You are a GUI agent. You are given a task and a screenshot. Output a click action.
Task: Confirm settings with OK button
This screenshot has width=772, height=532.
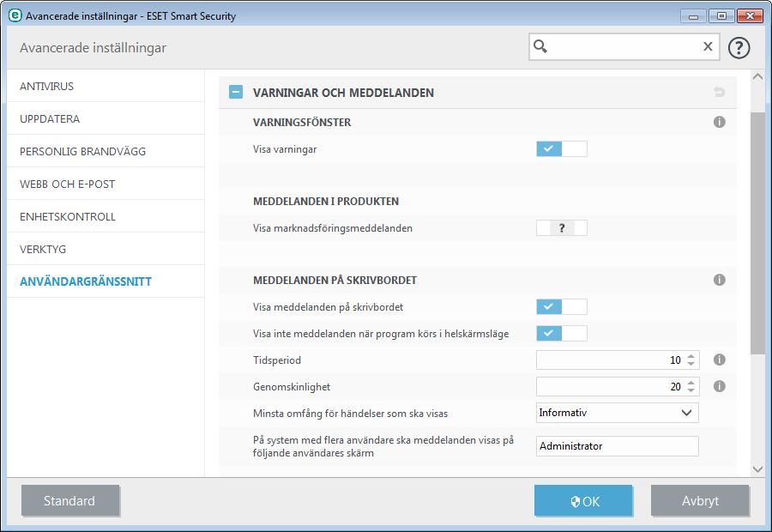click(x=583, y=500)
